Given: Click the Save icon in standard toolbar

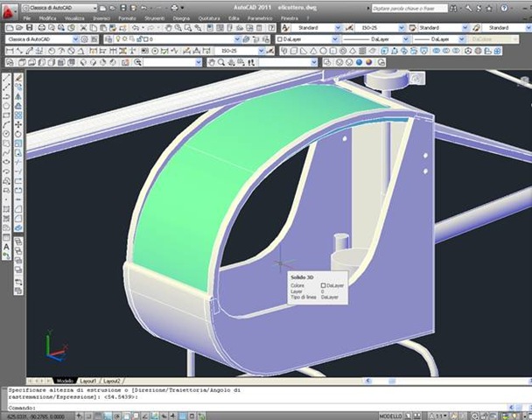Looking at the screenshot, I should pyautogui.click(x=30, y=28).
